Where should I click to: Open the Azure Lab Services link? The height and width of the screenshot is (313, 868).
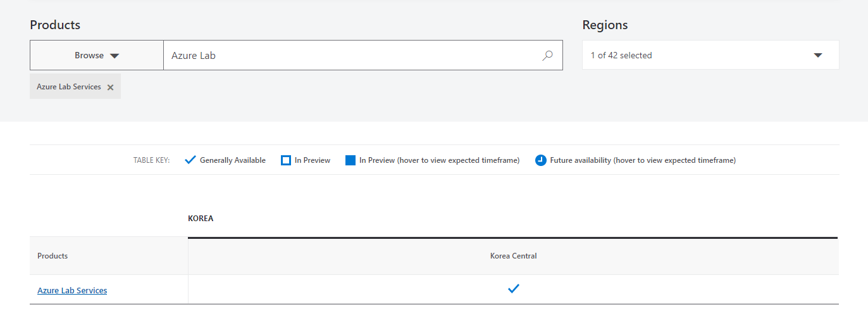72,290
